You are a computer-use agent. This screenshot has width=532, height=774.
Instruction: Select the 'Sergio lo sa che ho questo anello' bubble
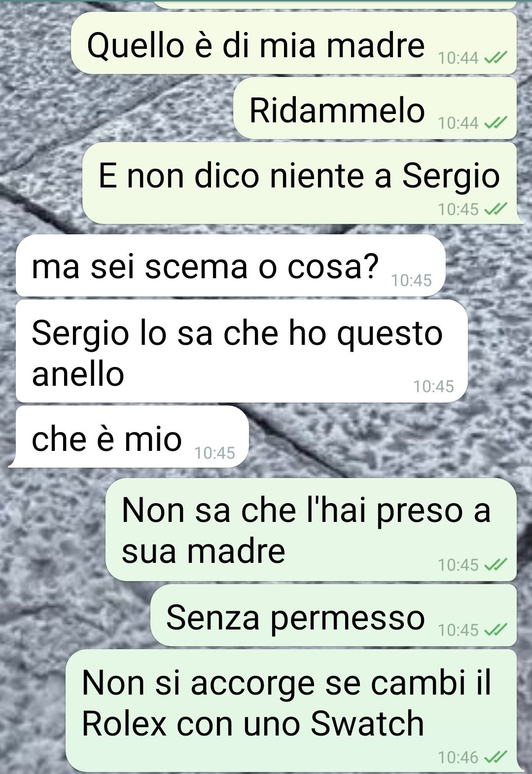242,351
